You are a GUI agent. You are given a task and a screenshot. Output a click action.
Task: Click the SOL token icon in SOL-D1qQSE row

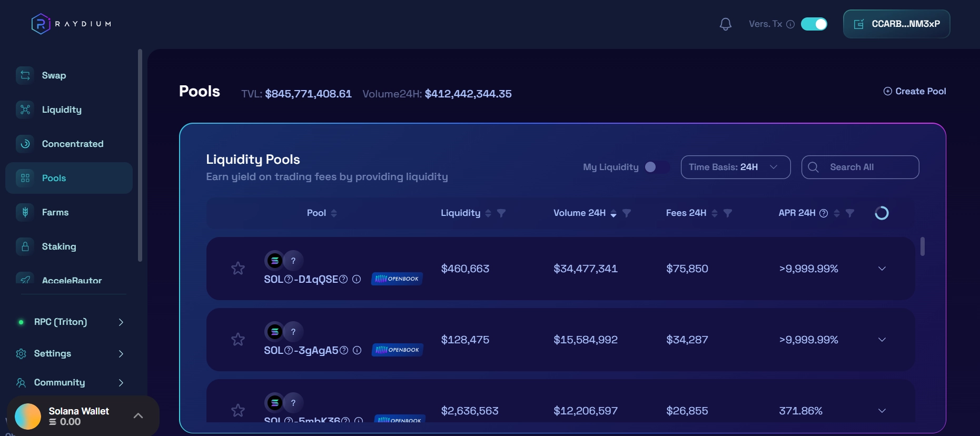pos(274,261)
